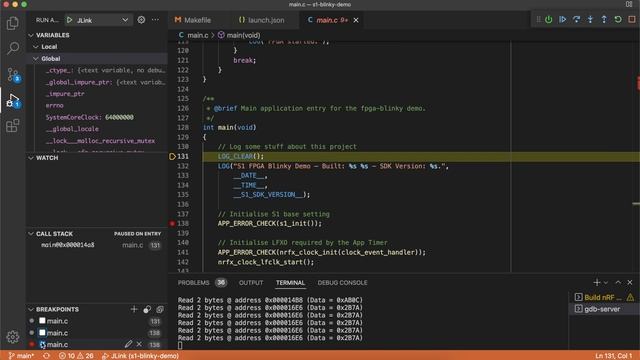Start debugging with the green play button
The width and height of the screenshot is (640, 360).
[70, 20]
